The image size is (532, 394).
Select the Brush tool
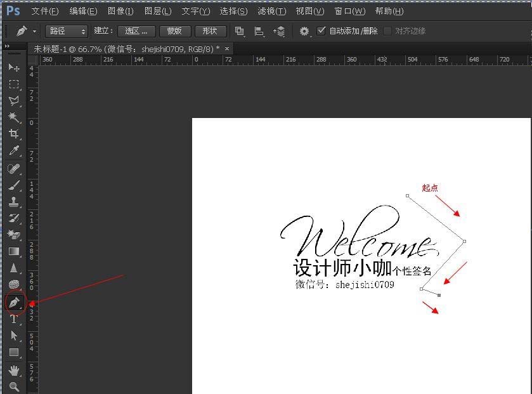(13, 185)
